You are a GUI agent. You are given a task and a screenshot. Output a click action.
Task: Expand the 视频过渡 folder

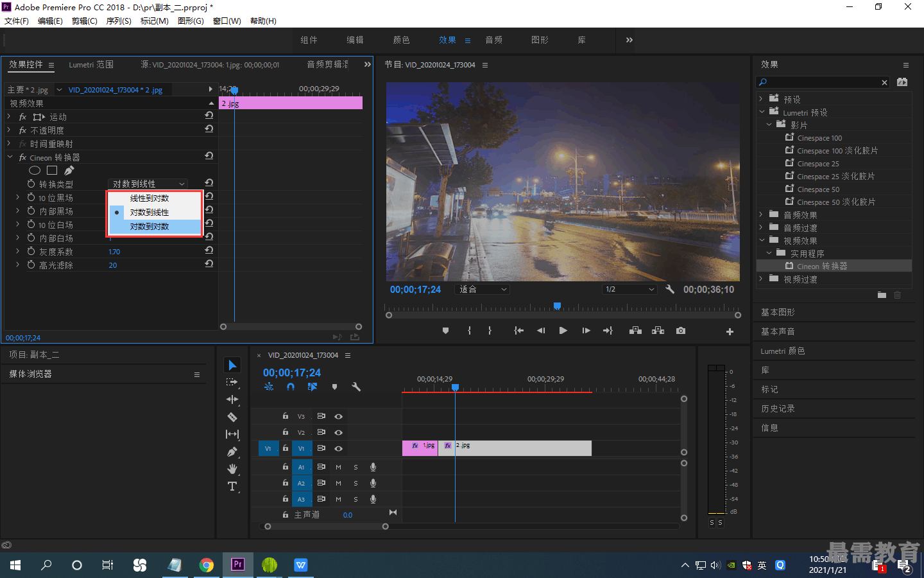(761, 279)
